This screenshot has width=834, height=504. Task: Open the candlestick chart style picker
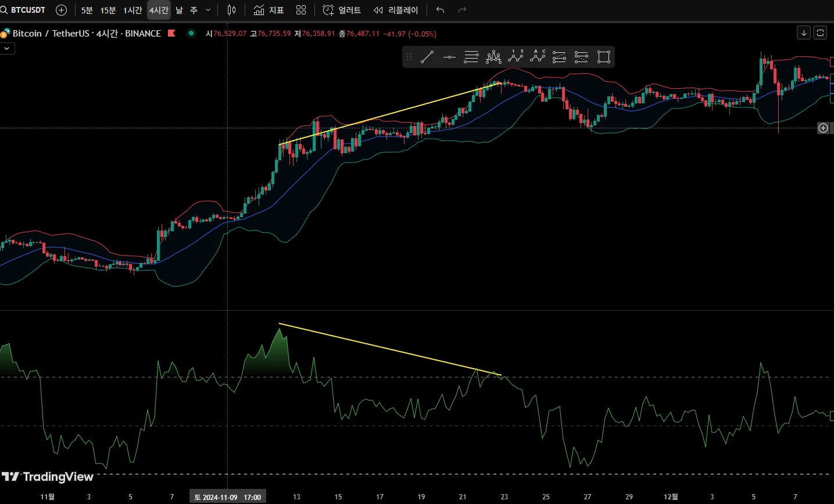pyautogui.click(x=231, y=10)
